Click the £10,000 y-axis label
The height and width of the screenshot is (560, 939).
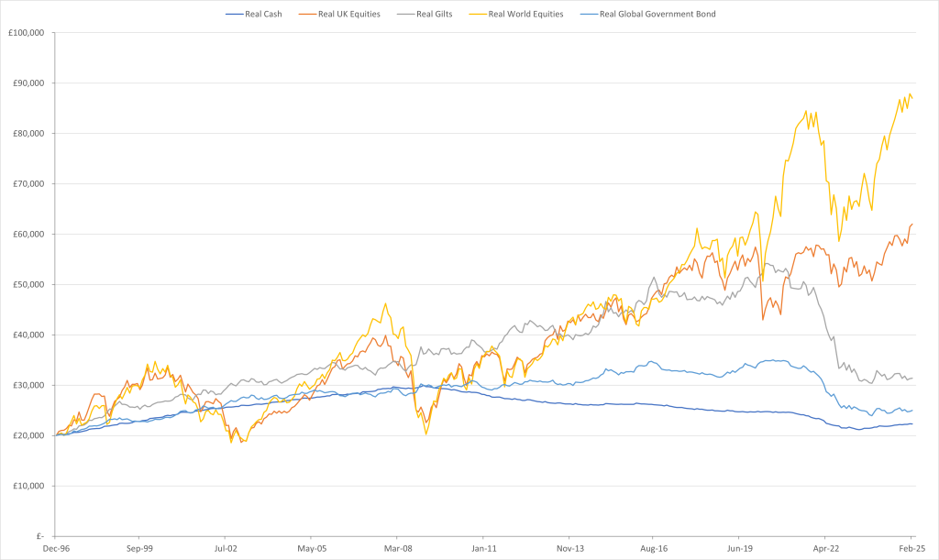tap(28, 486)
